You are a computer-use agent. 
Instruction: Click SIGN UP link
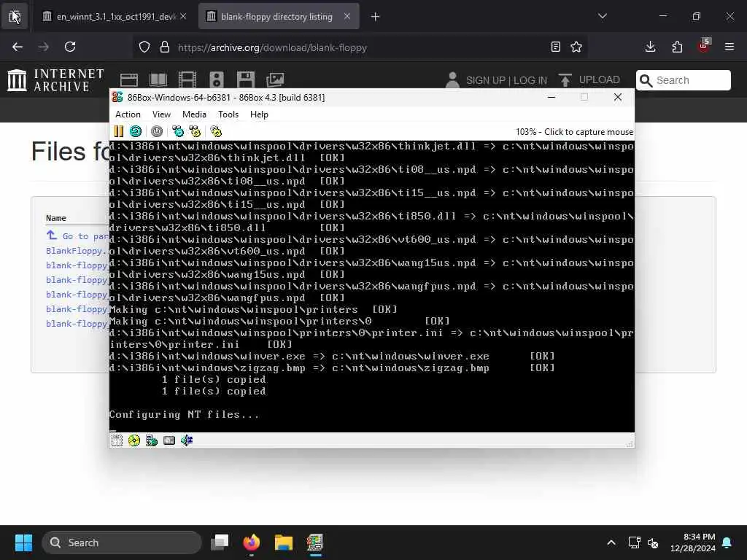(x=485, y=80)
